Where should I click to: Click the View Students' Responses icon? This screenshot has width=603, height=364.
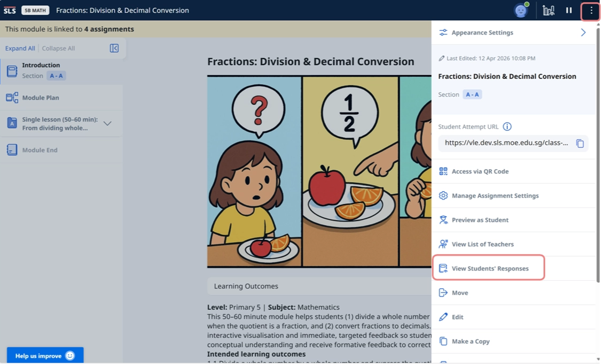443,268
